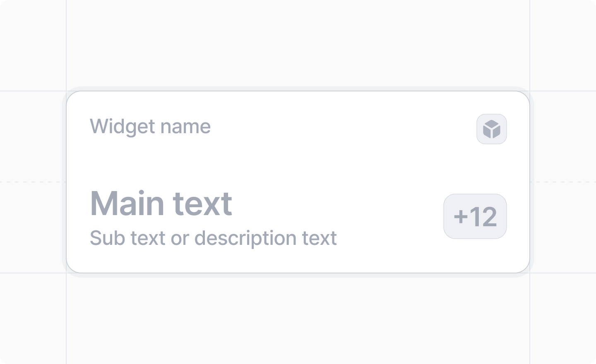Click the cube icon button
The image size is (596, 364).
(x=492, y=129)
